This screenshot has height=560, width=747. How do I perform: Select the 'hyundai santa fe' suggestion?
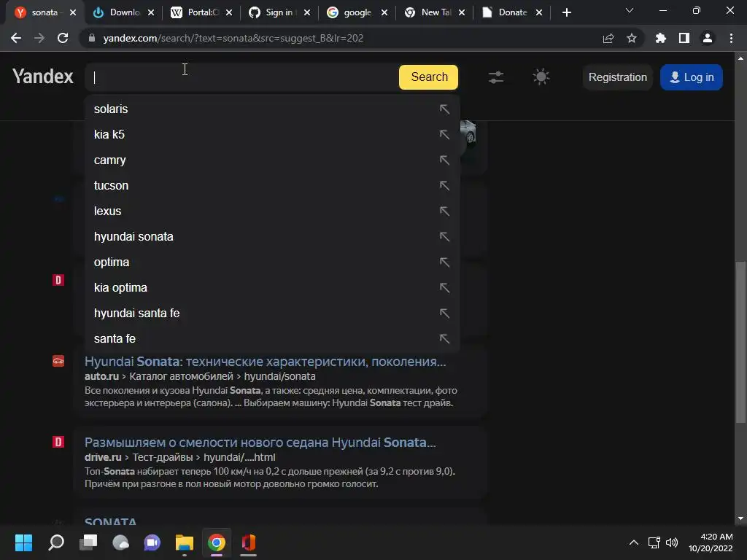coord(272,314)
